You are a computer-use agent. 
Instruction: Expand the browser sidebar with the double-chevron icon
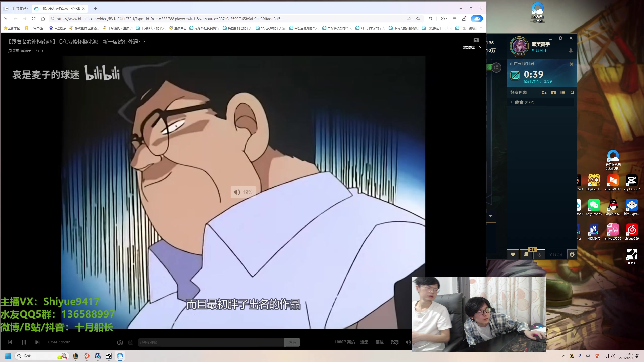click(6, 19)
